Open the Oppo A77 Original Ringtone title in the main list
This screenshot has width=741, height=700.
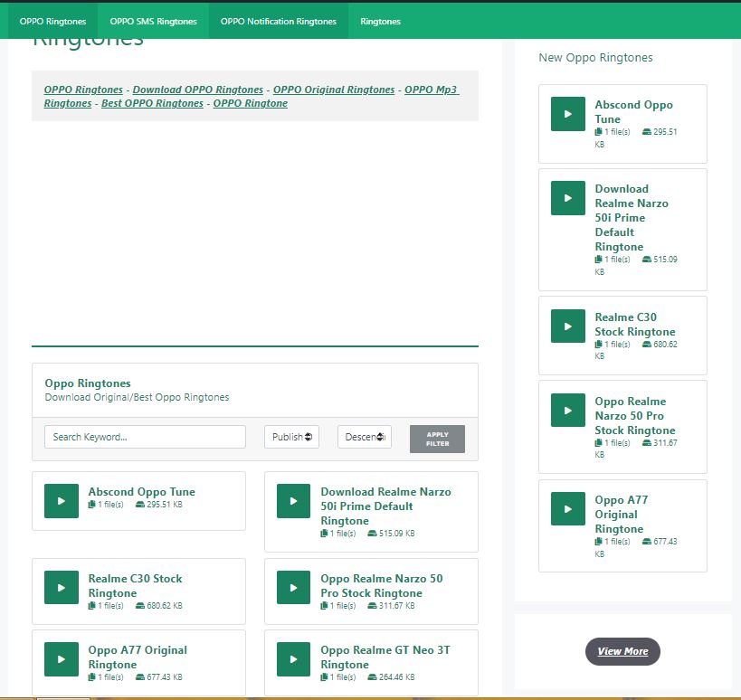click(x=138, y=657)
